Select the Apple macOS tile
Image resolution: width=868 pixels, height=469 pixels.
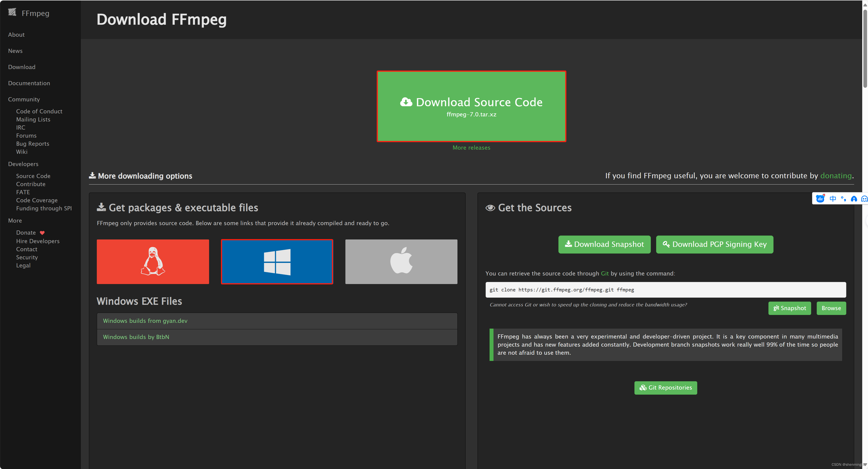click(401, 262)
